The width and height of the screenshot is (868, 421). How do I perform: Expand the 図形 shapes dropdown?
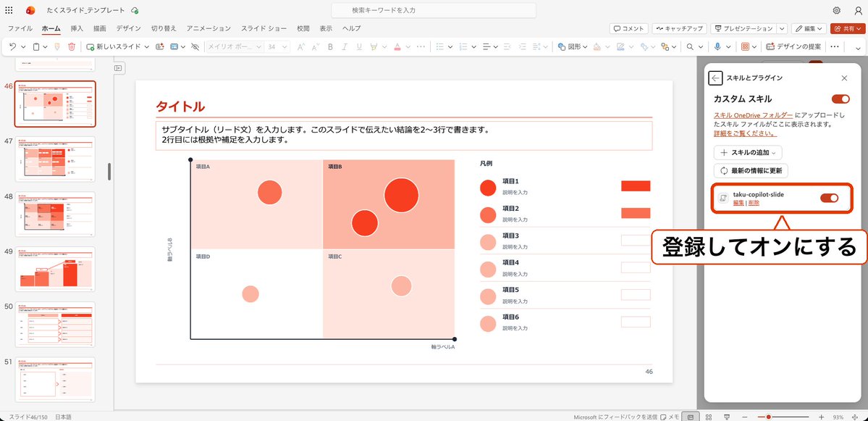(x=584, y=47)
